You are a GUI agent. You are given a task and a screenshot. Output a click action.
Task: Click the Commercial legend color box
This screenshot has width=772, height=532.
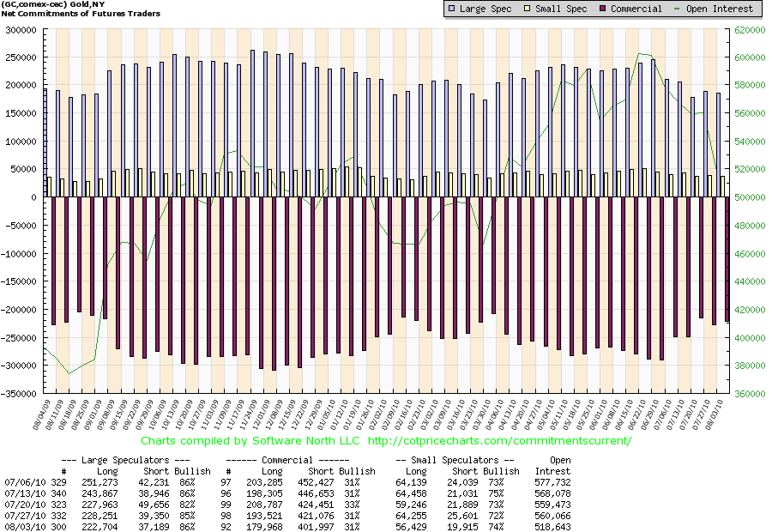point(604,9)
